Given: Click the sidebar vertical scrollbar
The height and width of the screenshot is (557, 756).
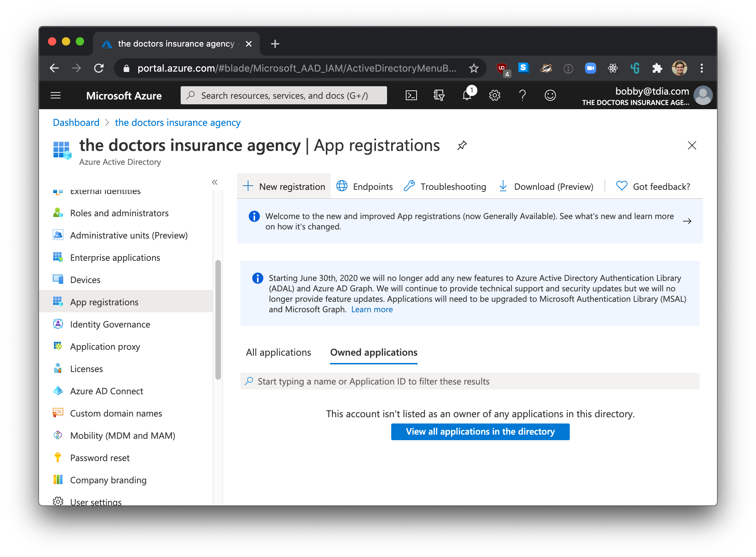Looking at the screenshot, I should pos(218,320).
